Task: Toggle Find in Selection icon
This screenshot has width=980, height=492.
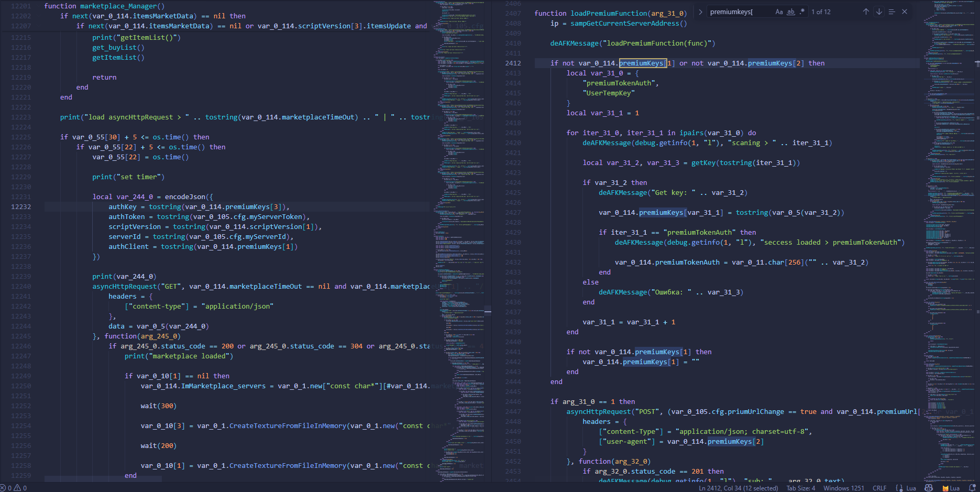Action: (x=891, y=12)
